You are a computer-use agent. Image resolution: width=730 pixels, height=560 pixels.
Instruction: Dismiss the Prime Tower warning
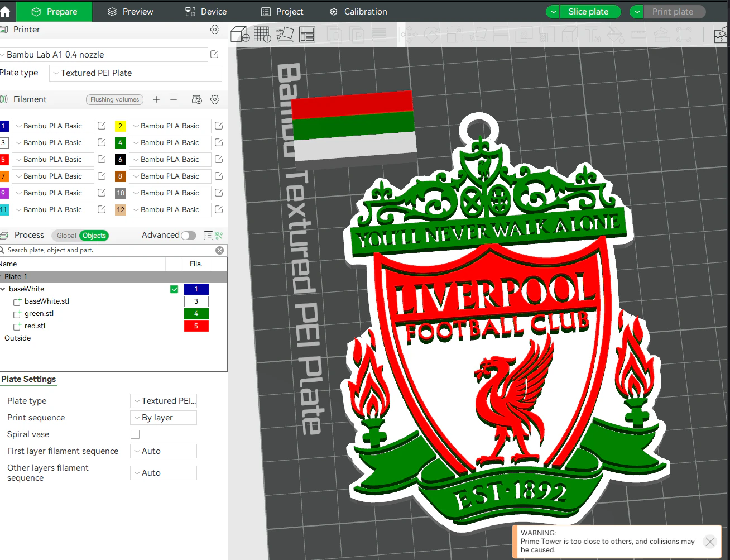(x=710, y=542)
